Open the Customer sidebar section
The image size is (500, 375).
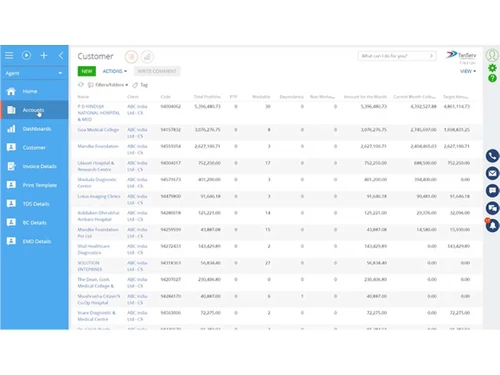pyautogui.click(x=34, y=147)
